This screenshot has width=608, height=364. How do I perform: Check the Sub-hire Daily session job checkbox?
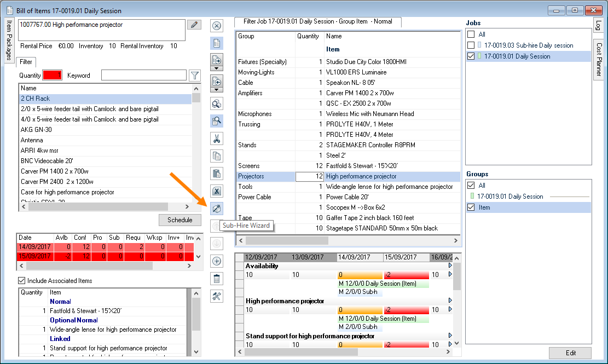[x=471, y=45]
